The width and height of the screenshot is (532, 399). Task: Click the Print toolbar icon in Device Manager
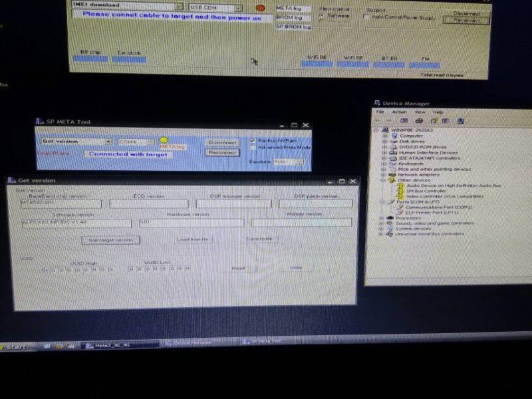[420, 120]
